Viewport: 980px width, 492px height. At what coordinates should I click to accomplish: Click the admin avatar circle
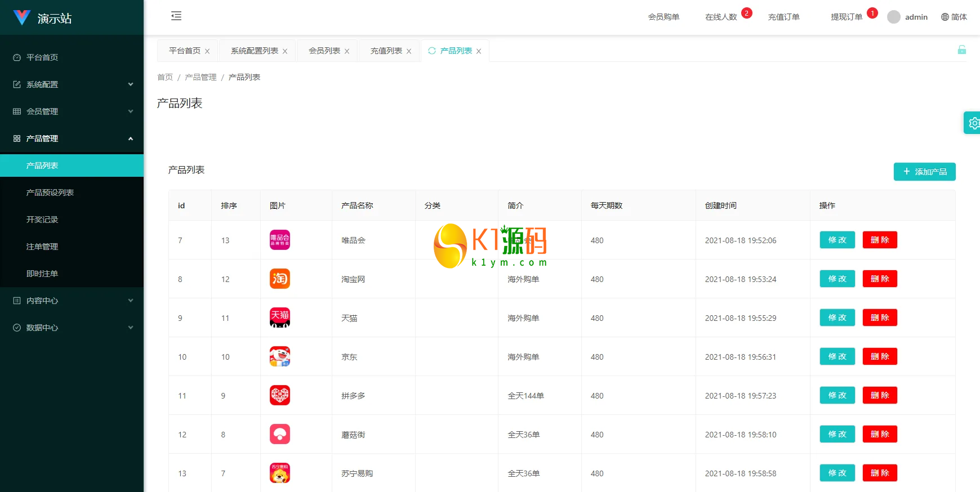[x=894, y=17]
